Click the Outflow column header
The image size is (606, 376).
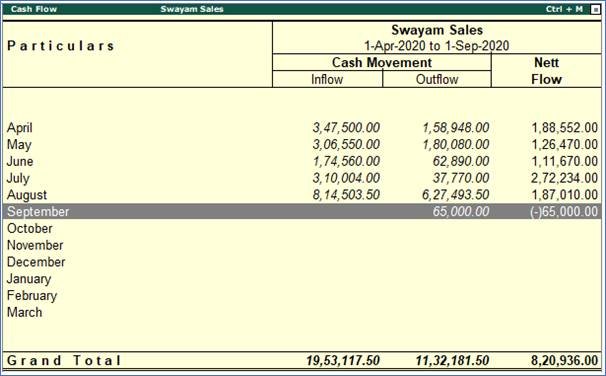click(x=437, y=79)
